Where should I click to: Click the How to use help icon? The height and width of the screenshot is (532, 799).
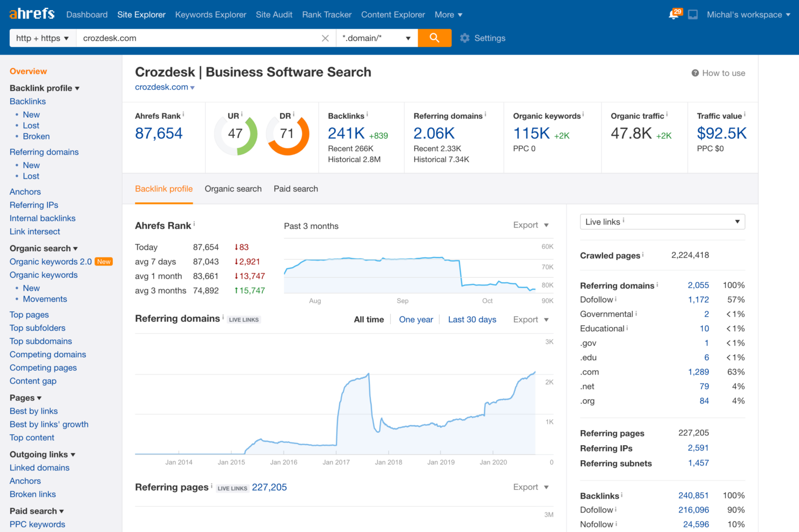(x=695, y=73)
